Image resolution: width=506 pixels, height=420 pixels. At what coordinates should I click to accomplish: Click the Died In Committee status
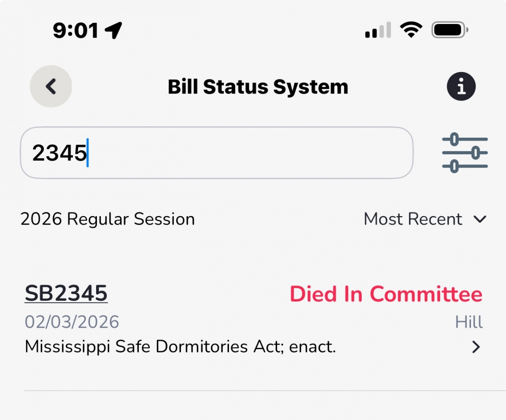[386, 294]
